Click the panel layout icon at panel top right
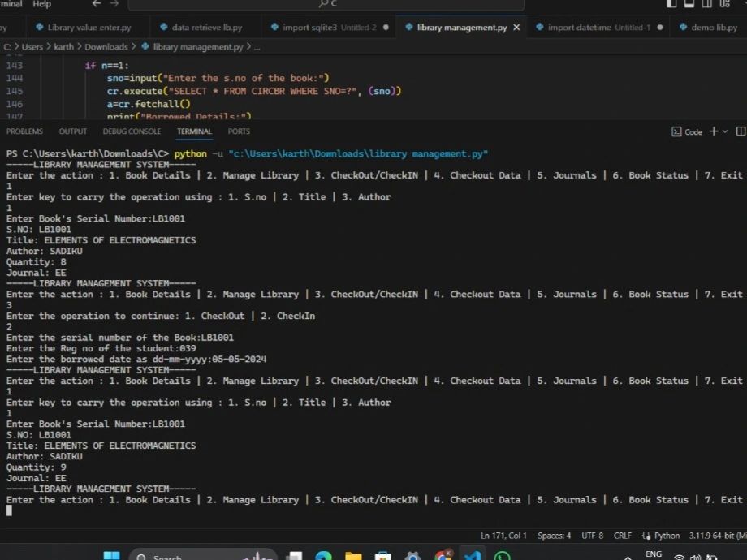747x560 pixels. 741,131
